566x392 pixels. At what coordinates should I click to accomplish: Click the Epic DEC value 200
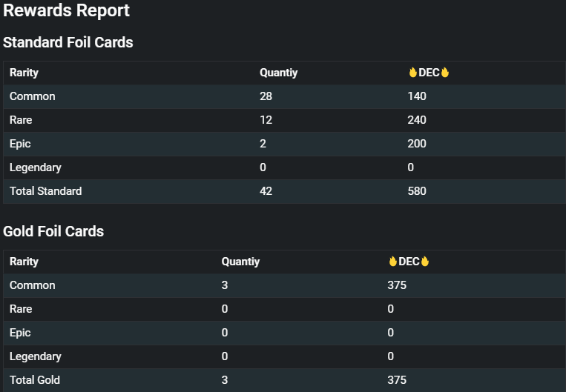pyautogui.click(x=417, y=144)
